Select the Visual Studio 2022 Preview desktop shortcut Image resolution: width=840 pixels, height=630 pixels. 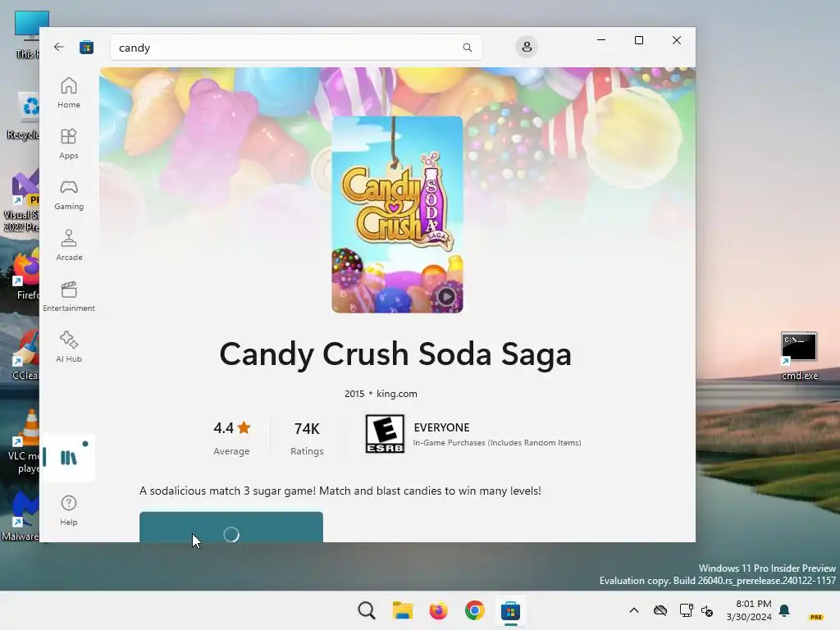[x=21, y=201]
